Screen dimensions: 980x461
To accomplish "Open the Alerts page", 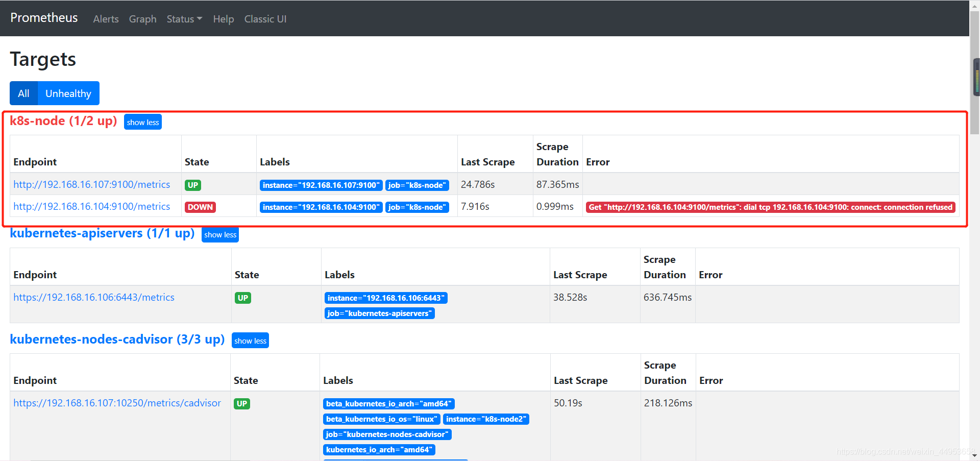I will click(106, 19).
